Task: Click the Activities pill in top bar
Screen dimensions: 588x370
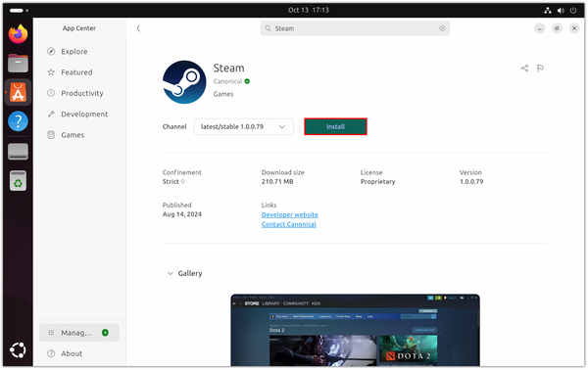Action: [x=16, y=11]
